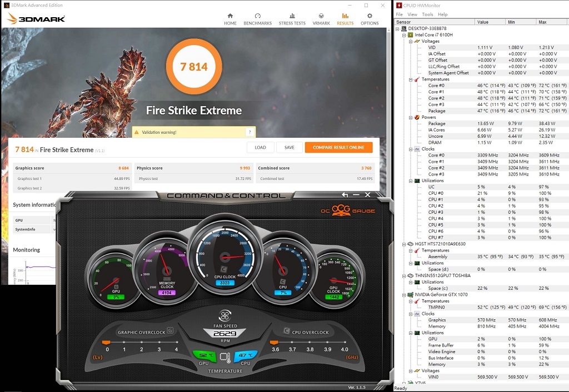
Task: Select the TMPIN0 GPU temperature row
Action: [x=497, y=307]
